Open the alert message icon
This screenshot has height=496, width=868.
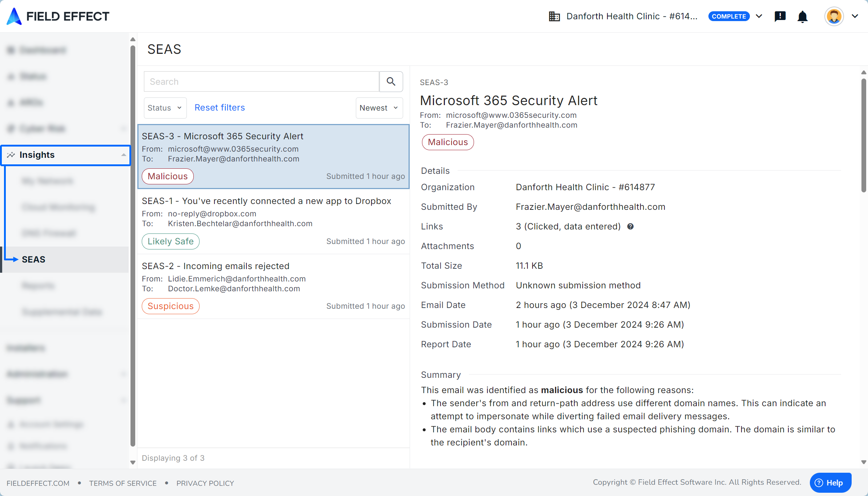pos(780,16)
